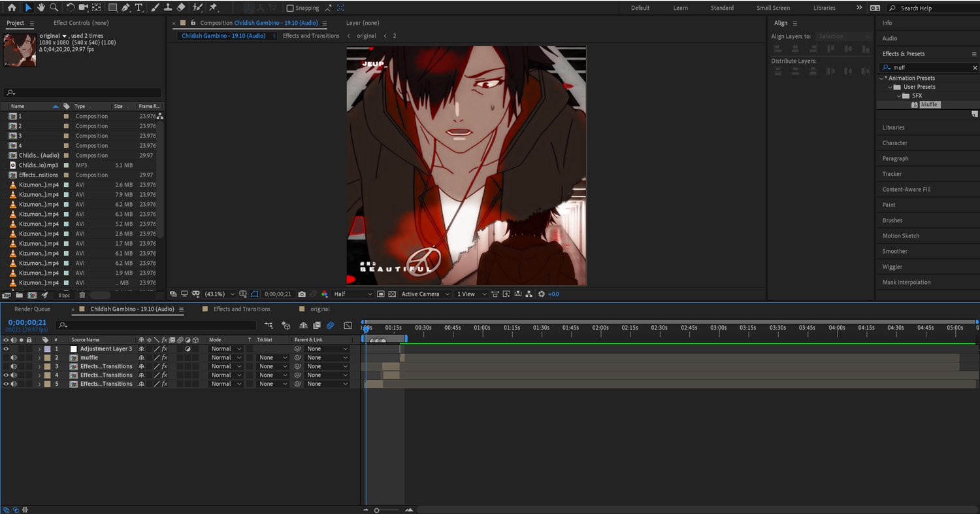The height and width of the screenshot is (514, 980).
Task: Hide Adjustment Layer 3 using eye icon
Action: (6, 349)
